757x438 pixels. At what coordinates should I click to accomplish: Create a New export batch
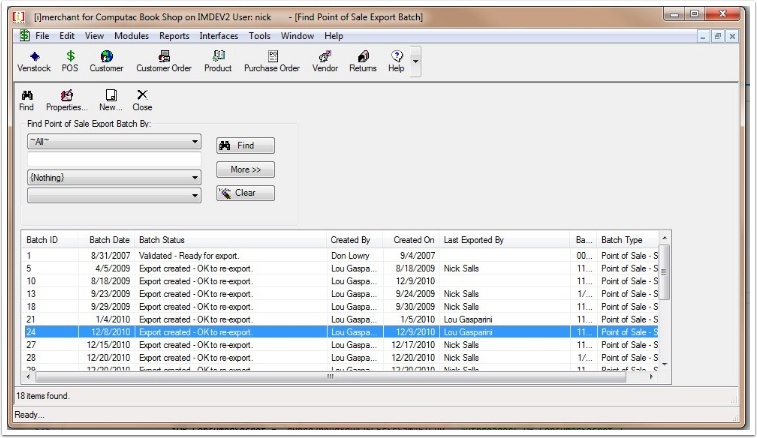click(x=111, y=100)
